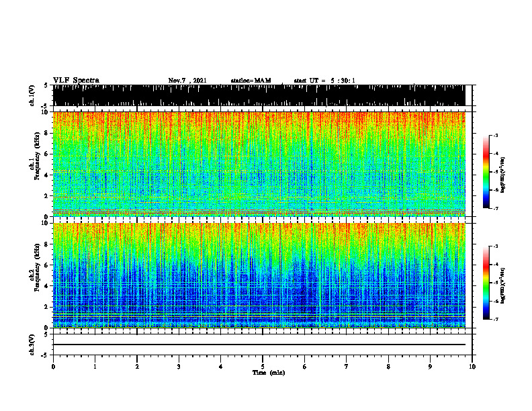Click the "8" kHz tick of ch.2 spectrogram
The height and width of the screenshot is (411, 532).
(47, 244)
